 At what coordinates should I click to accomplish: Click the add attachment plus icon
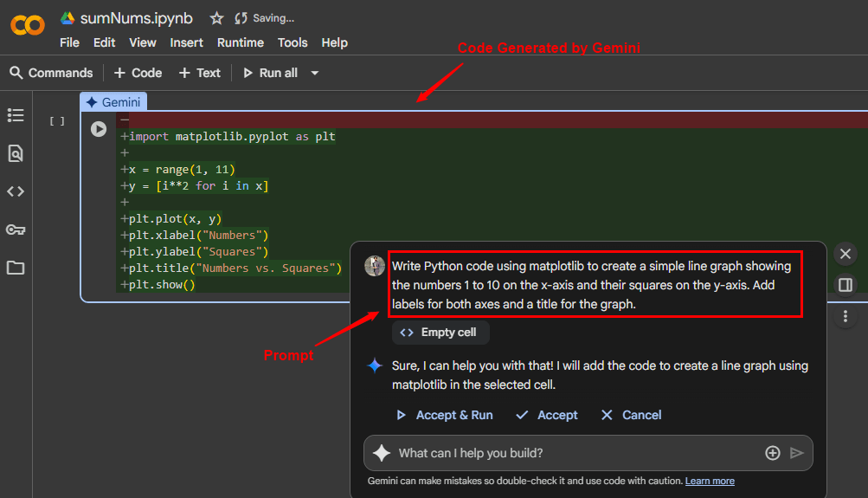tap(773, 453)
